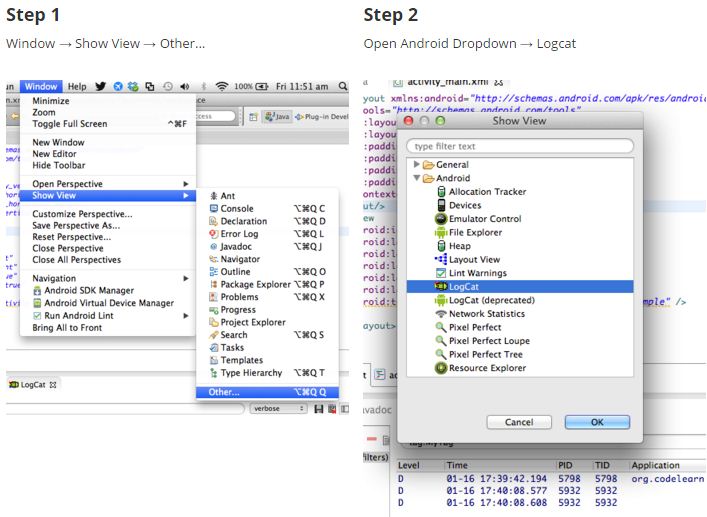Open the Package Explorer view icon

click(213, 284)
